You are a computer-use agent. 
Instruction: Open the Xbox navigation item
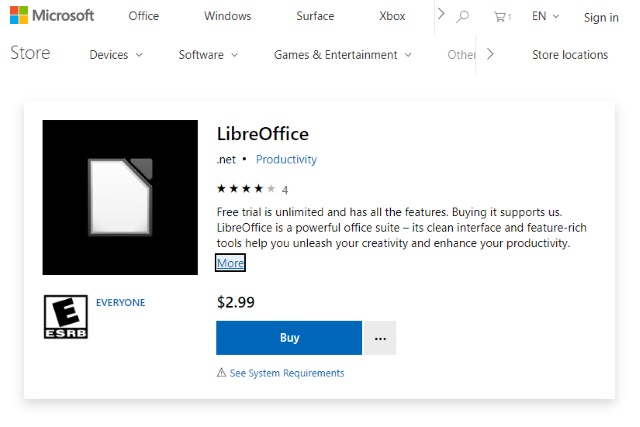393,17
